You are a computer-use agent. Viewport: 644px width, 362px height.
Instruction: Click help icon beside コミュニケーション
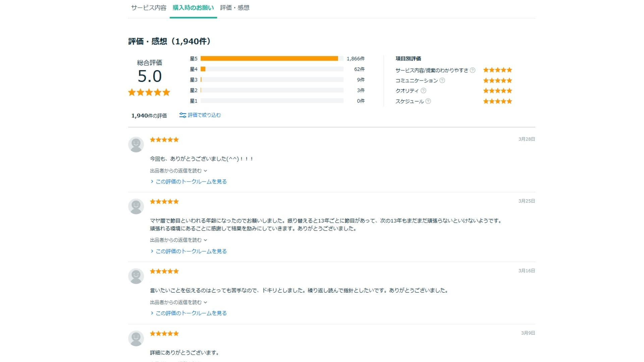pyautogui.click(x=442, y=80)
